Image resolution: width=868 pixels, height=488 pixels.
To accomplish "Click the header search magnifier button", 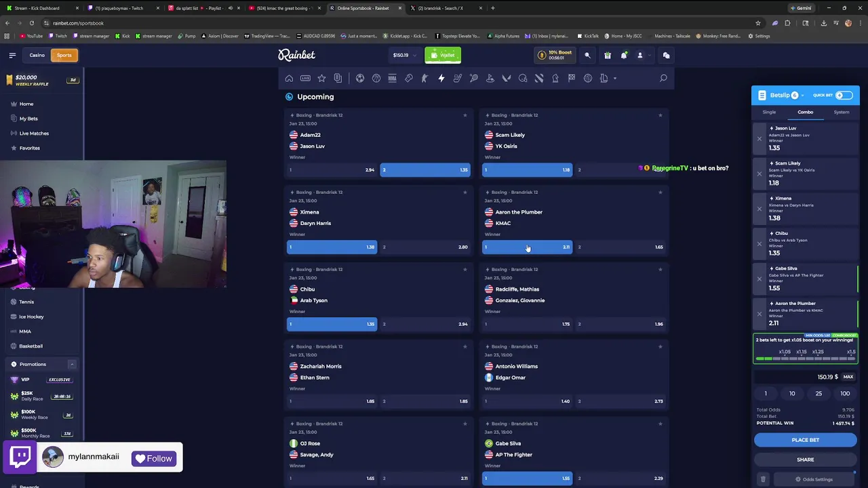I will coord(587,56).
